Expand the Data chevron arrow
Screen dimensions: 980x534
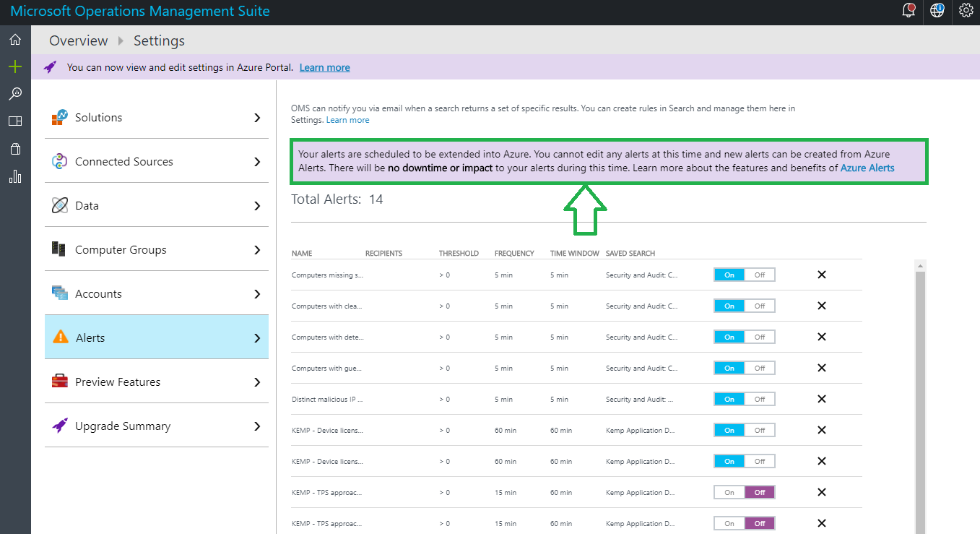point(257,206)
